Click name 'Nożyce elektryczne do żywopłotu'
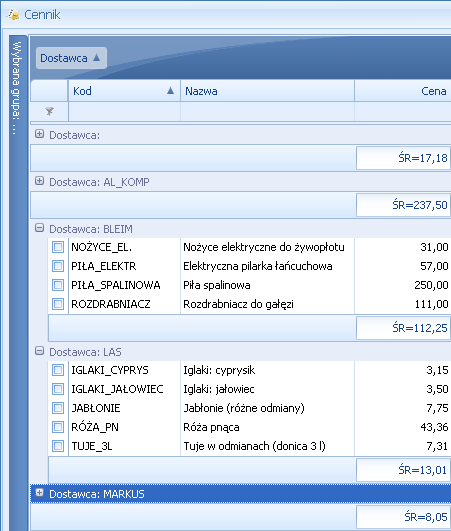The height and width of the screenshot is (531, 451). [x=264, y=247]
